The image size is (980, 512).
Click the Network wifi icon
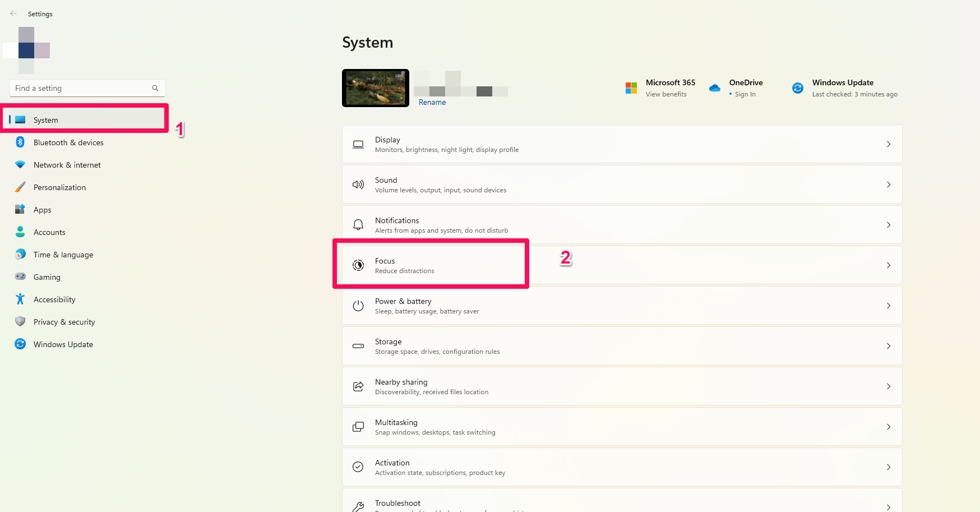[20, 165]
